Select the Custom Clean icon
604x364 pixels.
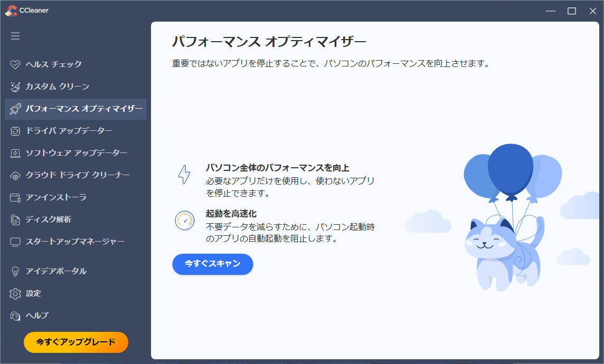[15, 87]
